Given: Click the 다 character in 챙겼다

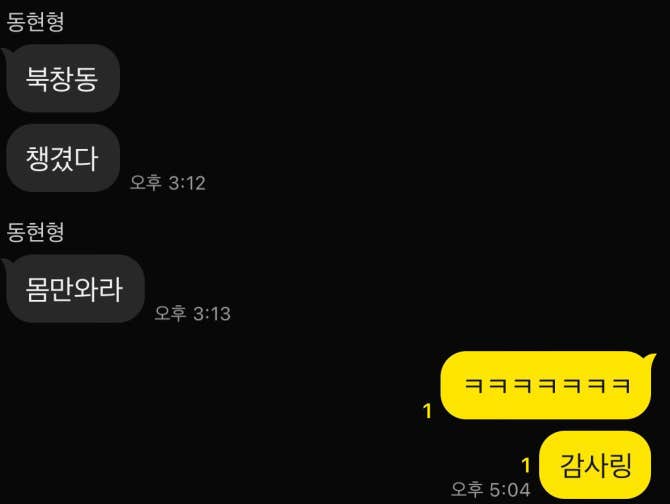Looking at the screenshot, I should (x=87, y=158).
